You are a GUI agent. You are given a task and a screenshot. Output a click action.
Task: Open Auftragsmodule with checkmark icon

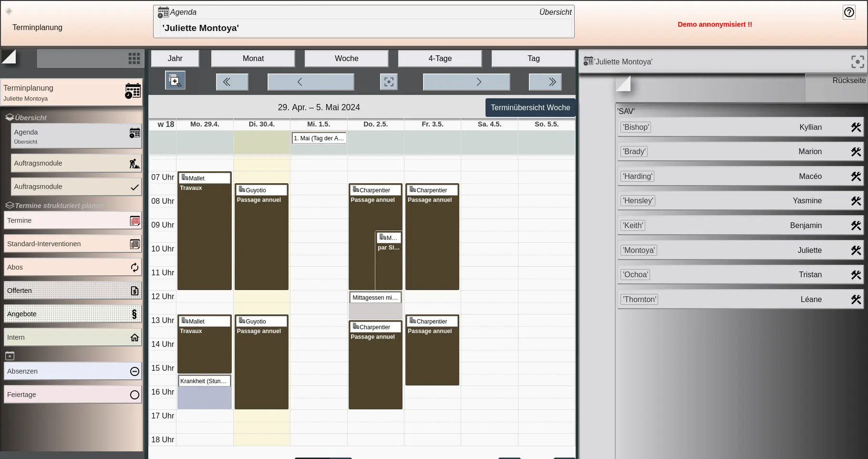(x=76, y=187)
